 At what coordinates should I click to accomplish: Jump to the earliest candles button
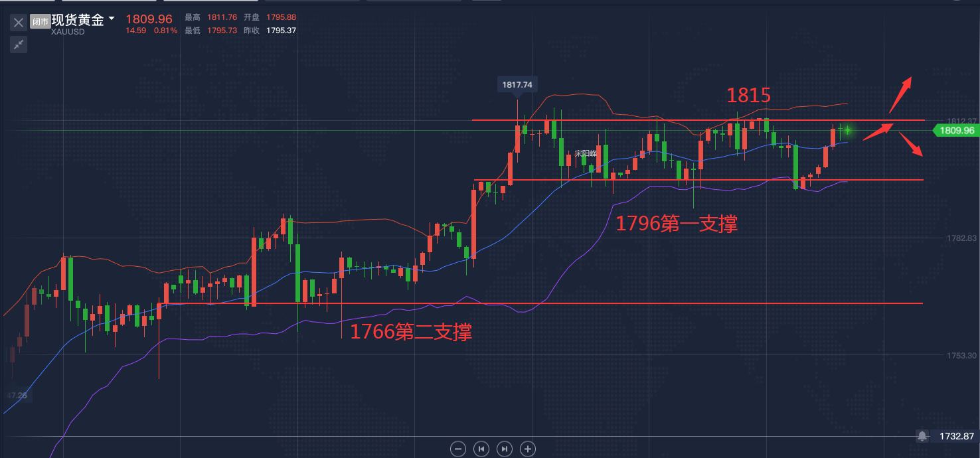coord(481,449)
